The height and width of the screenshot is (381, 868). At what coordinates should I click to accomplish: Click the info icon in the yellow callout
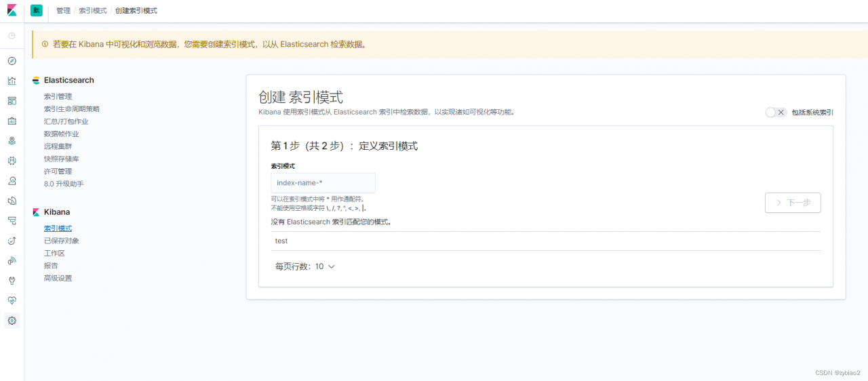(x=45, y=44)
